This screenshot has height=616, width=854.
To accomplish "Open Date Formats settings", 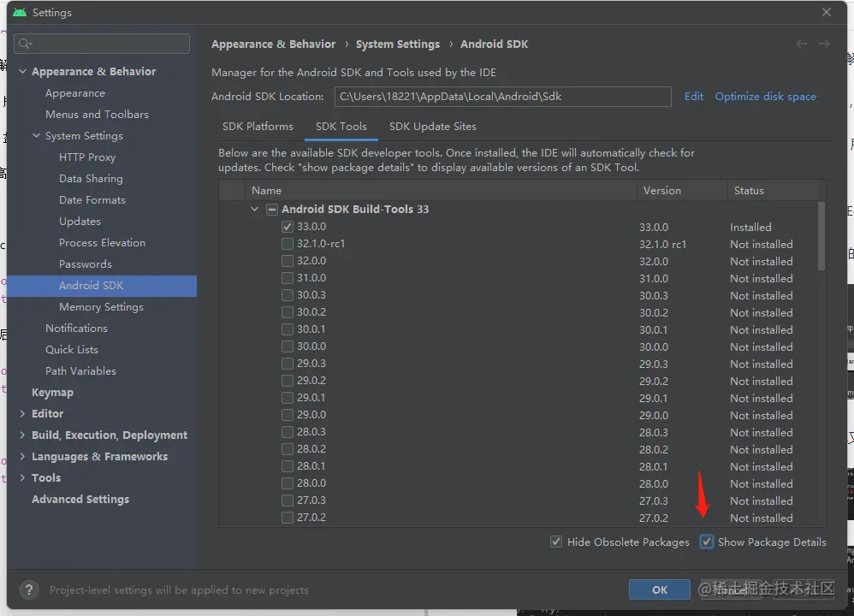I will pyautogui.click(x=92, y=200).
